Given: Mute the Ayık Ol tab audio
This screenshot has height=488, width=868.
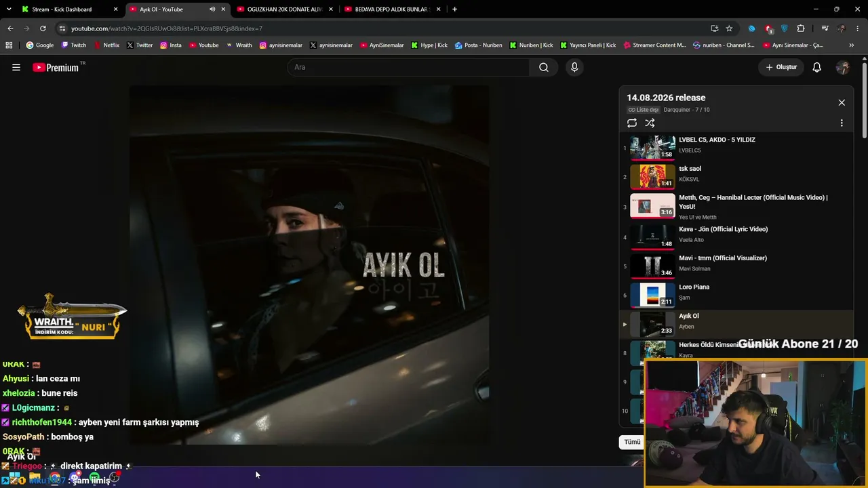Looking at the screenshot, I should [x=212, y=9].
